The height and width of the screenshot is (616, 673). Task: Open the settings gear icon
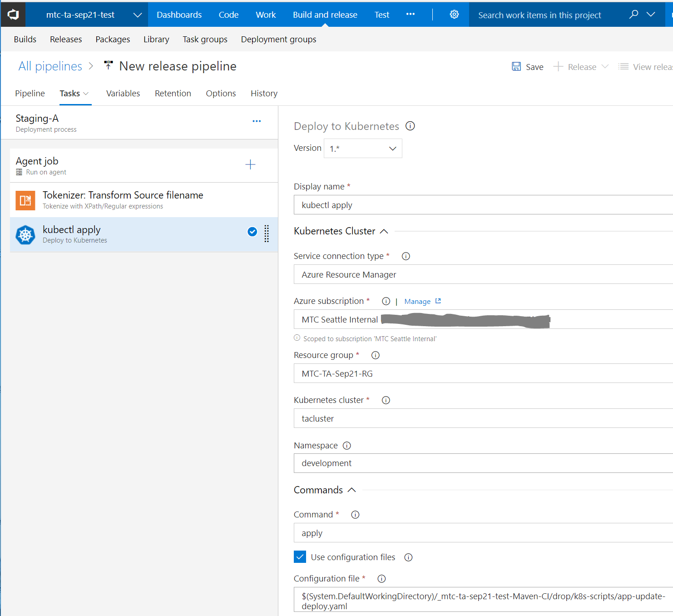(454, 15)
